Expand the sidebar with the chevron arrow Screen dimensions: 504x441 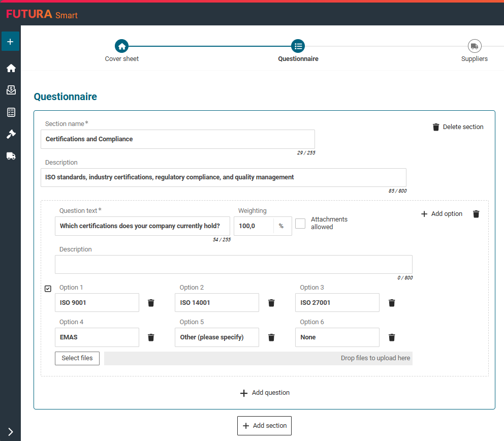pyautogui.click(x=11, y=432)
